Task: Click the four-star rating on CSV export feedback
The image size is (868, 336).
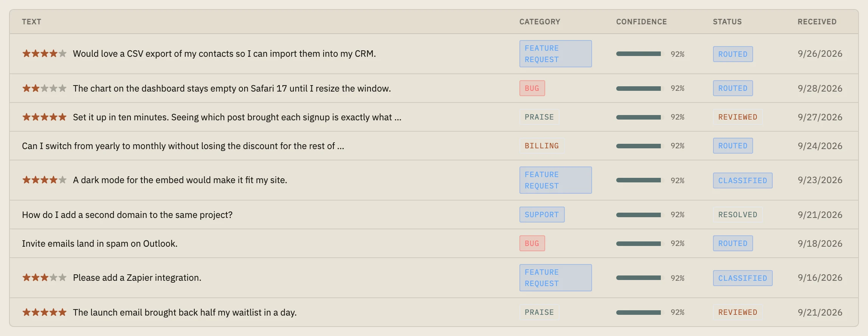Action: pos(44,53)
